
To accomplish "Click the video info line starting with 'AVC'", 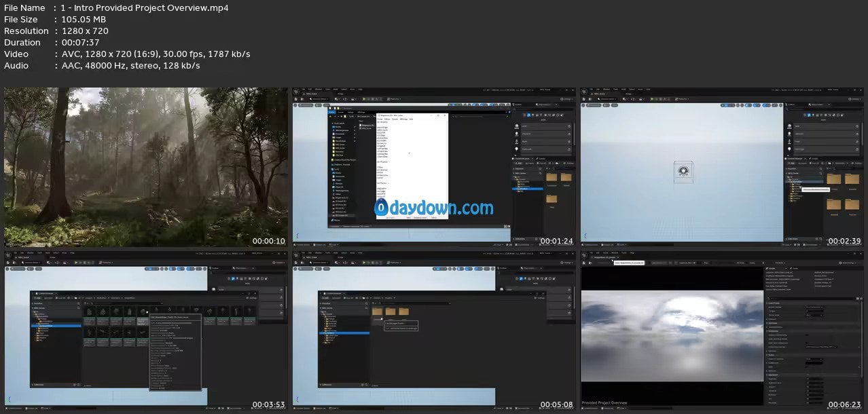I will [156, 54].
